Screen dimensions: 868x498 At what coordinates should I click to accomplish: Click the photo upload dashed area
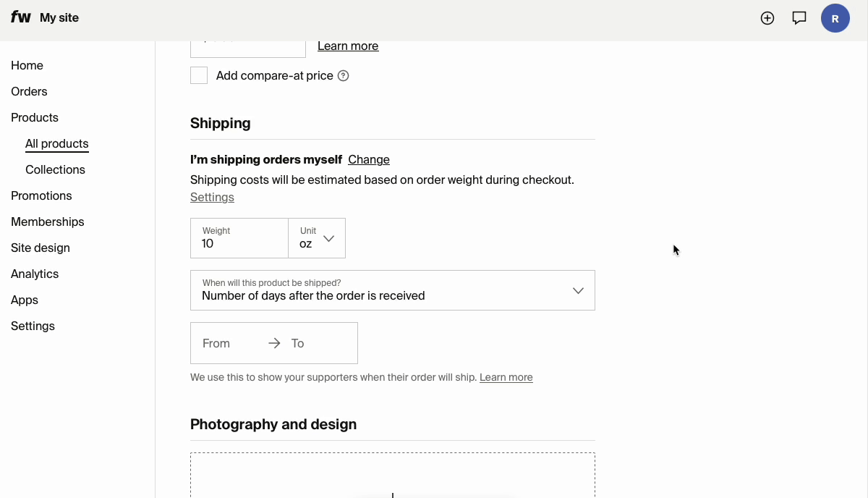click(x=393, y=475)
